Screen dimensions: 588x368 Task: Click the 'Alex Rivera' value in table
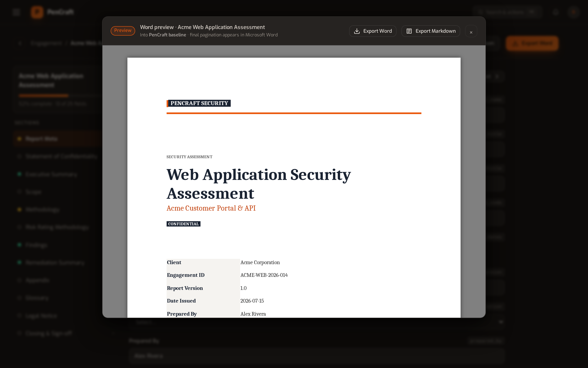(x=253, y=314)
